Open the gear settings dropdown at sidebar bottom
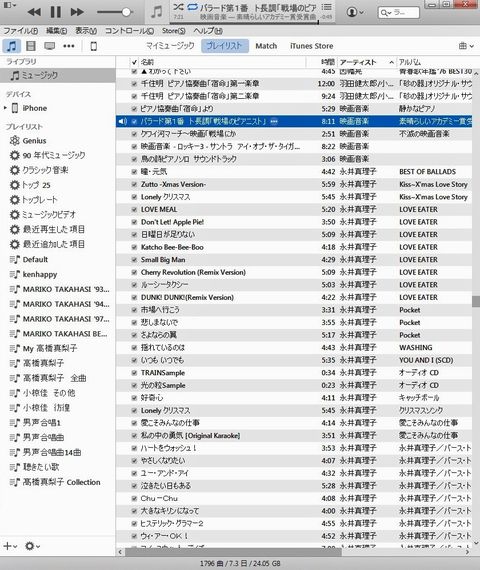This screenshot has width=480, height=570. 32,546
